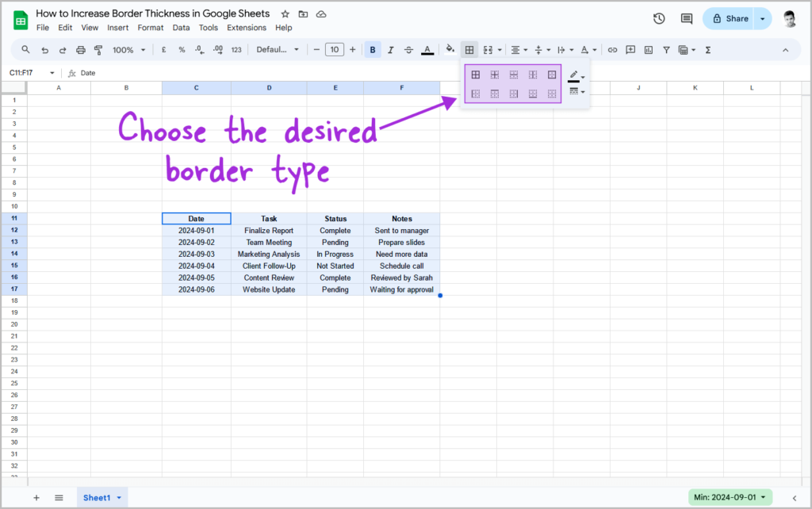Toggle Strikethrough formatting
This screenshot has width=812, height=509.
pos(408,50)
